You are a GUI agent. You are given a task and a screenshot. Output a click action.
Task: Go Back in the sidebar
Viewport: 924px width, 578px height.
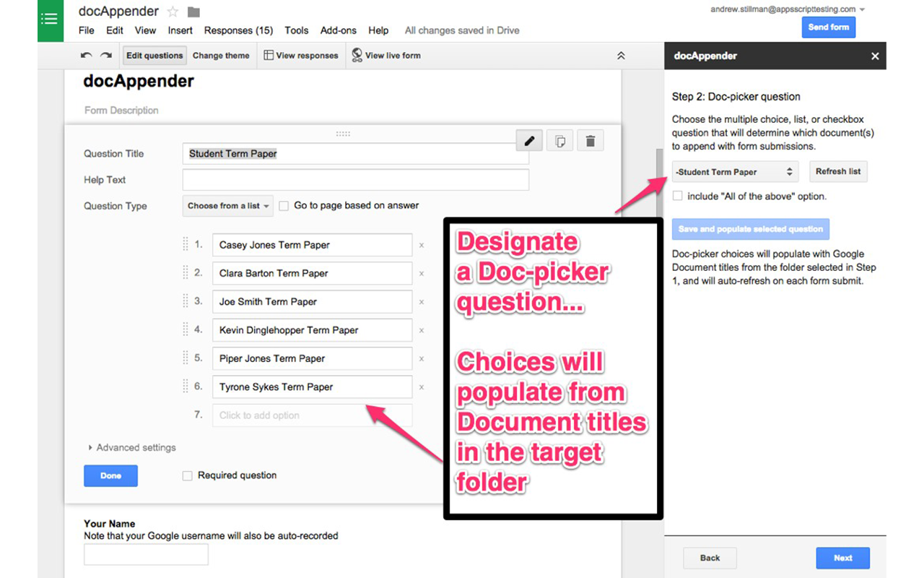710,558
